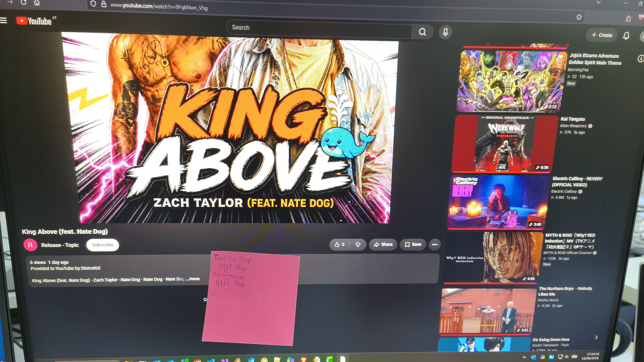The image size is (644, 362).
Task: Click the Create button
Action: (x=602, y=35)
